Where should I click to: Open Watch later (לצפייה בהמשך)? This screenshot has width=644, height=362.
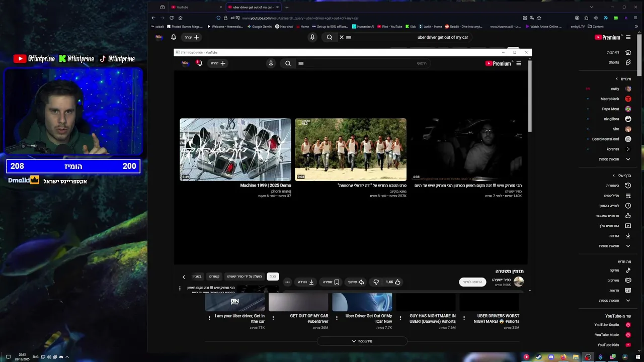[614, 206]
